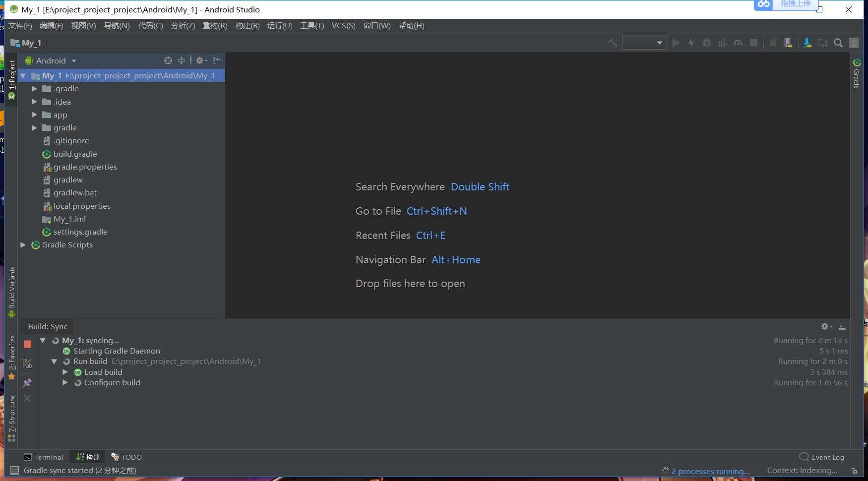The image size is (868, 481).
Task: Click the Stop square in main toolbar
Action: tap(753, 43)
